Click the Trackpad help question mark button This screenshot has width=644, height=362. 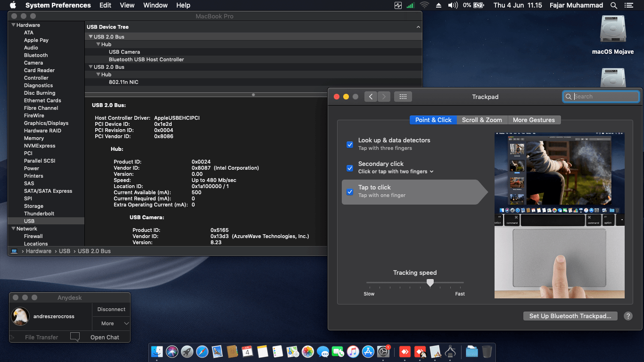coord(628,316)
